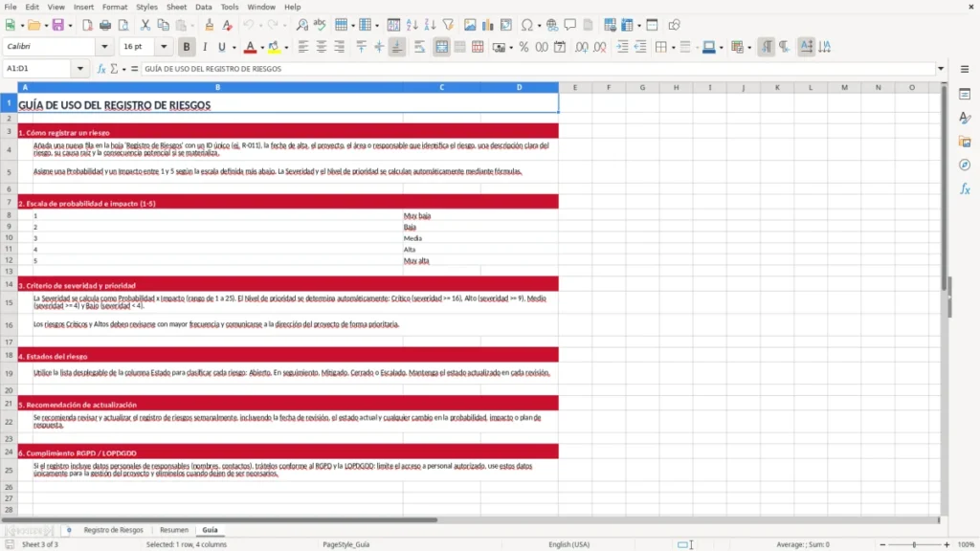Open sidebar Gallery panel icon

(965, 142)
